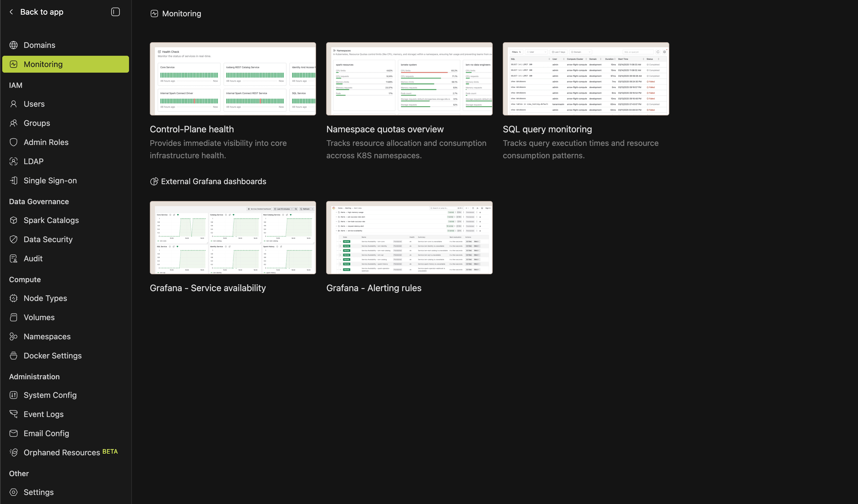This screenshot has width=858, height=504.
Task: Click the External Grafana dashboards pie icon
Action: pyautogui.click(x=154, y=181)
